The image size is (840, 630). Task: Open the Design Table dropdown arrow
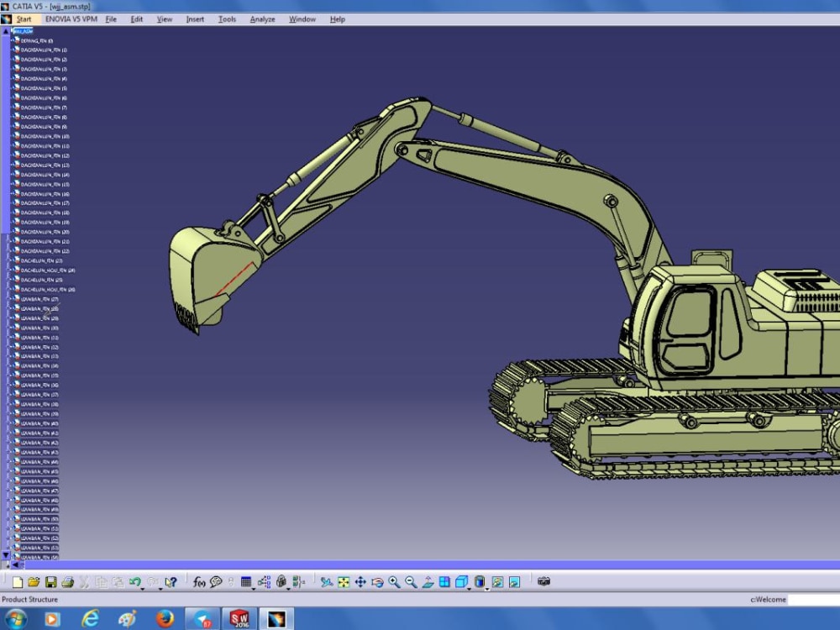254,589
